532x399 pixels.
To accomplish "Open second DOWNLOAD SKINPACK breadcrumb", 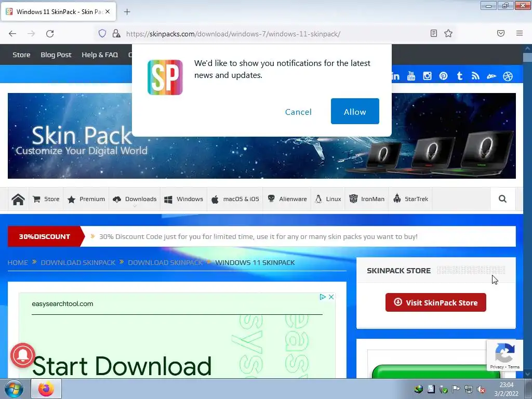I will [x=165, y=262].
